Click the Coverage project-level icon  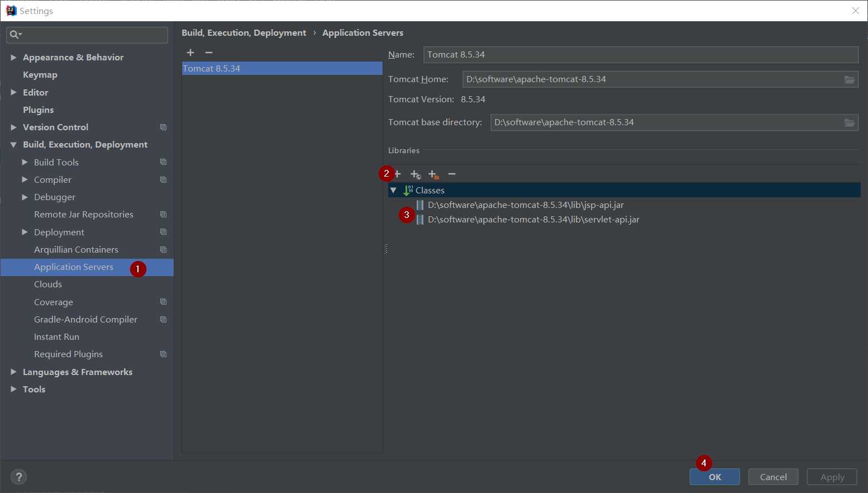tap(163, 302)
